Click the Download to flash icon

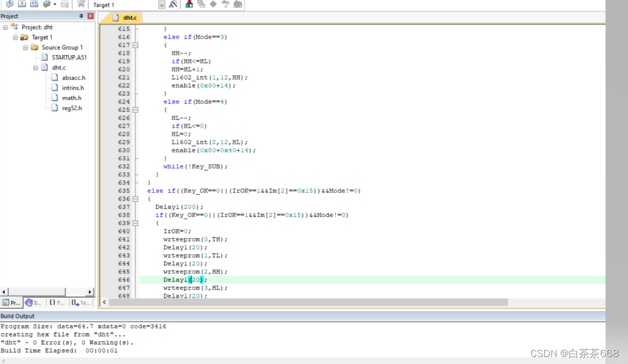coord(81,4)
